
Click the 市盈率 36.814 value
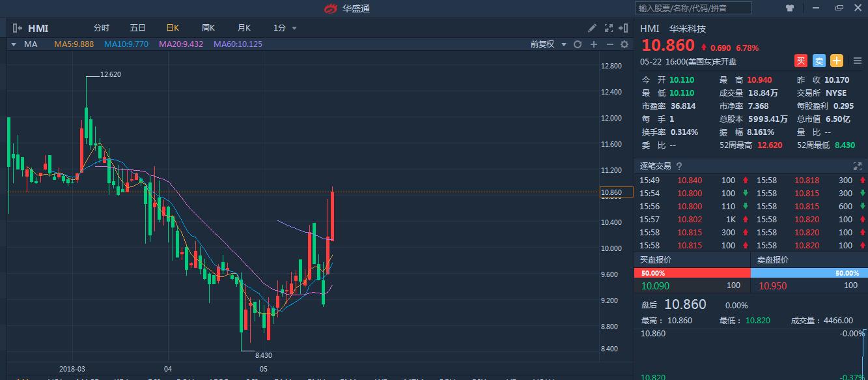pos(682,106)
